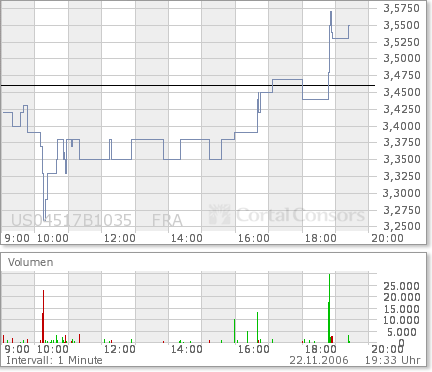The width and height of the screenshot is (432, 372).
Task: Click the 5.000 volume axis label
Action: pyautogui.click(x=403, y=332)
